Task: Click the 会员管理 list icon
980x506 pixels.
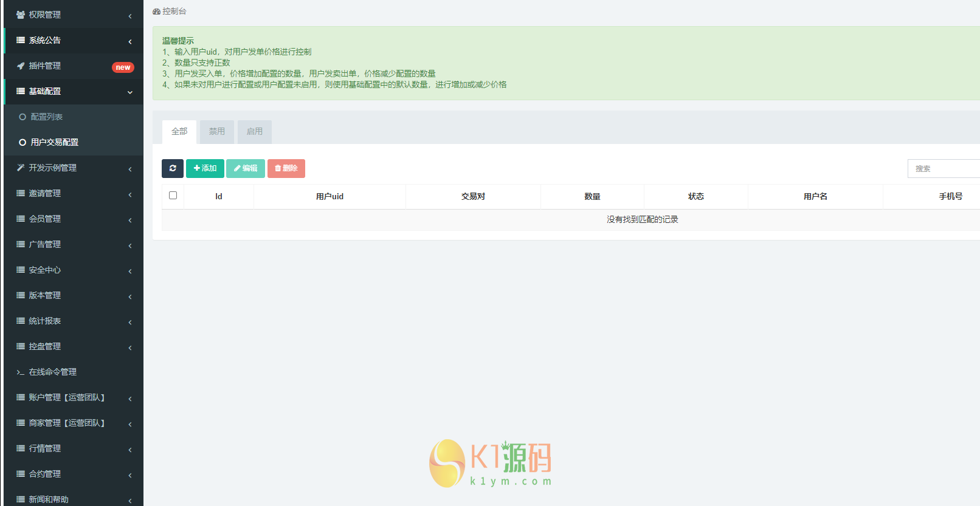Action: pos(21,219)
